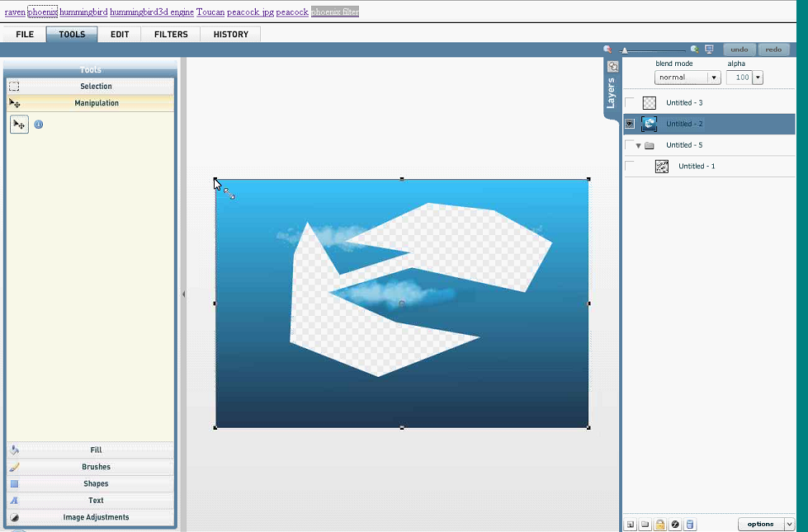Viewport: 808px width, 532px height.
Task: Select the Untitled - 2 layer thumbnail
Action: (650, 124)
